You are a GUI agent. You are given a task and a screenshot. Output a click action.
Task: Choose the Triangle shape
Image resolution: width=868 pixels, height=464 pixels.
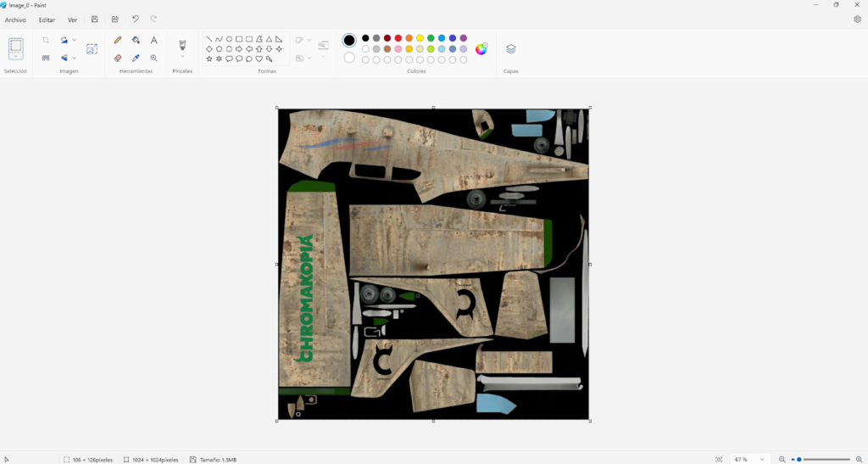point(269,39)
